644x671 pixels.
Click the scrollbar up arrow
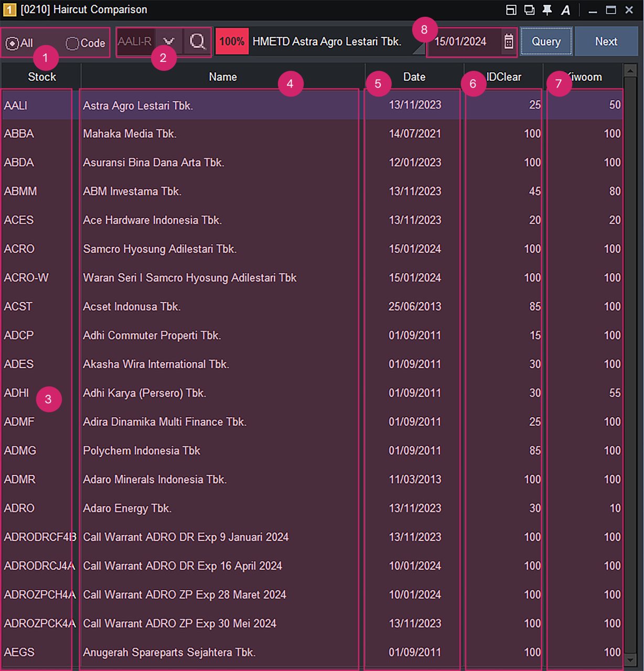pyautogui.click(x=630, y=70)
